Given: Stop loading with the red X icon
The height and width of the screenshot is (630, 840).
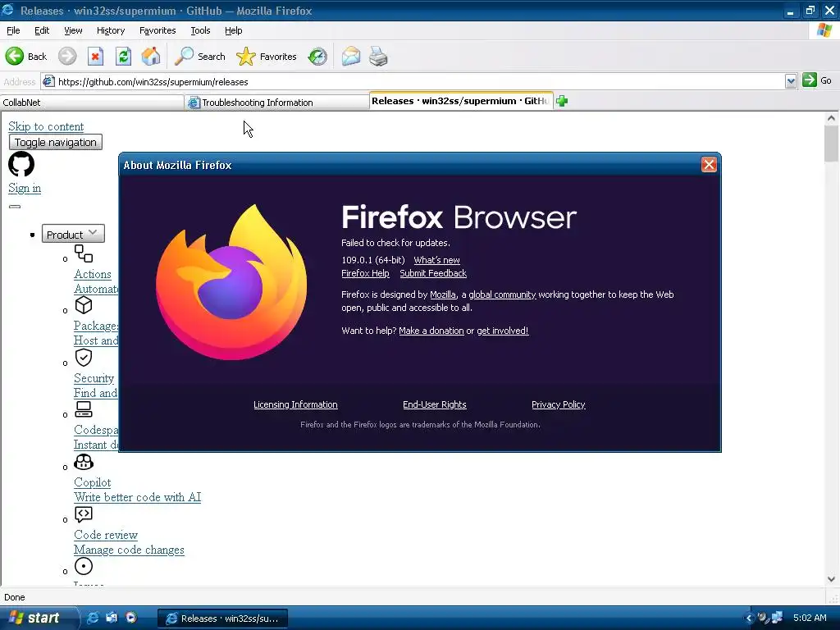Looking at the screenshot, I should [95, 57].
